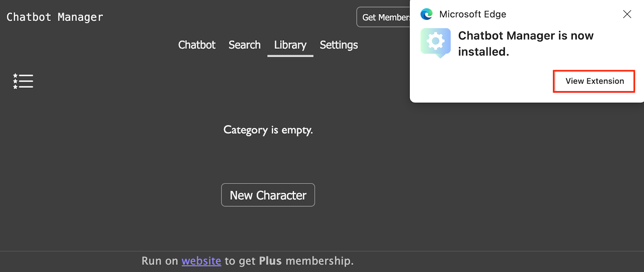Screen dimensions: 644x272
Task: Dismiss the Edge install notification
Action: 627,14
